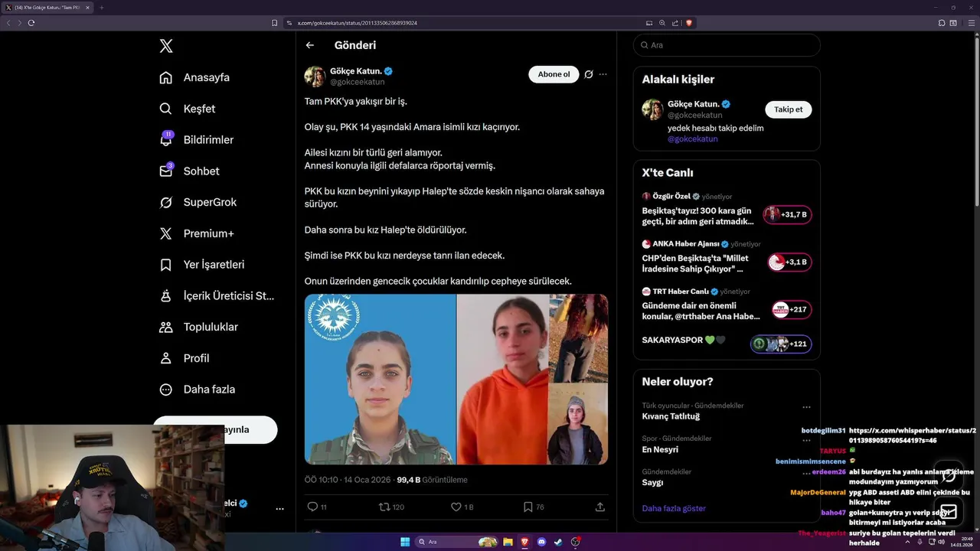This screenshot has height=551, width=980.
Task: Open Steam from the taskbar
Action: [558, 542]
